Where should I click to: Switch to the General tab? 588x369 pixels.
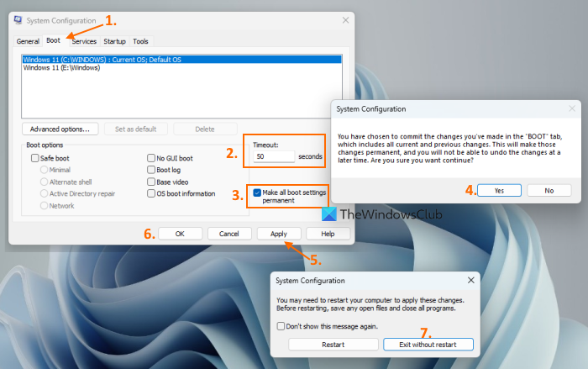click(x=28, y=41)
